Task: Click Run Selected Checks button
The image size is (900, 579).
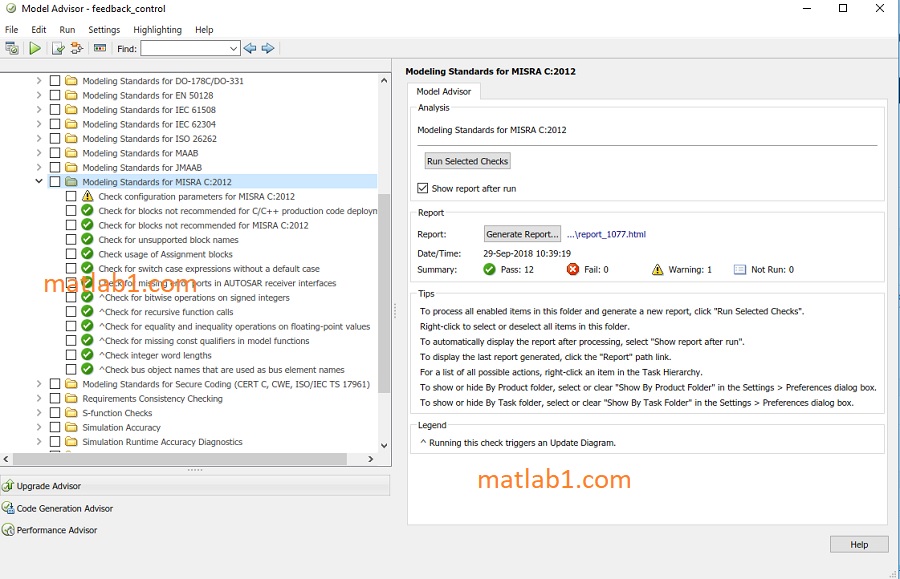Action: click(467, 161)
